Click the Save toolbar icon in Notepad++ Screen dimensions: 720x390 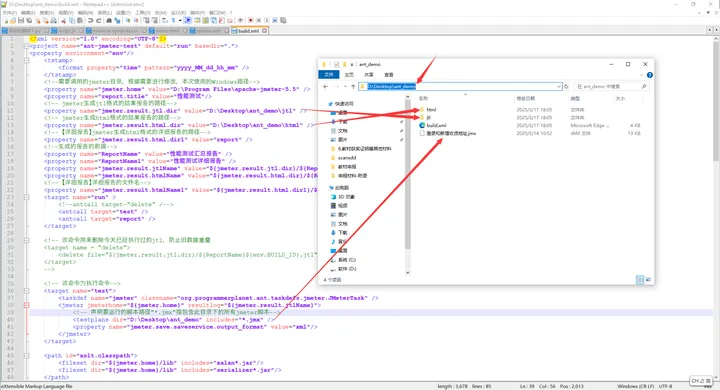(x=21, y=21)
